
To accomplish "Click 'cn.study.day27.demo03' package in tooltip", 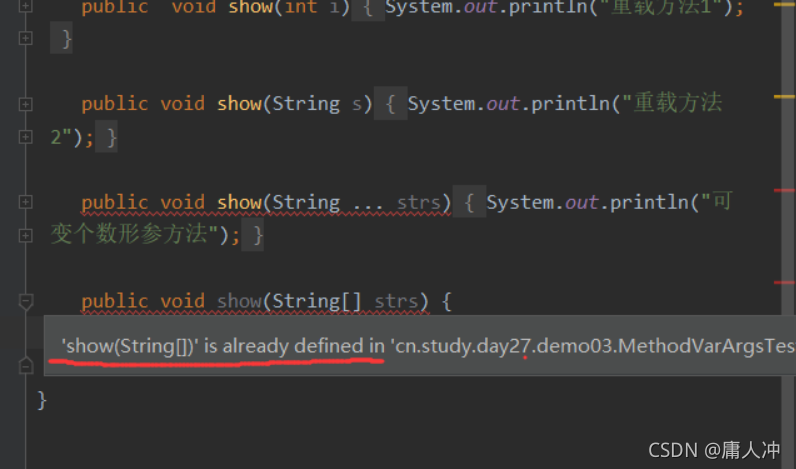I will (505, 346).
